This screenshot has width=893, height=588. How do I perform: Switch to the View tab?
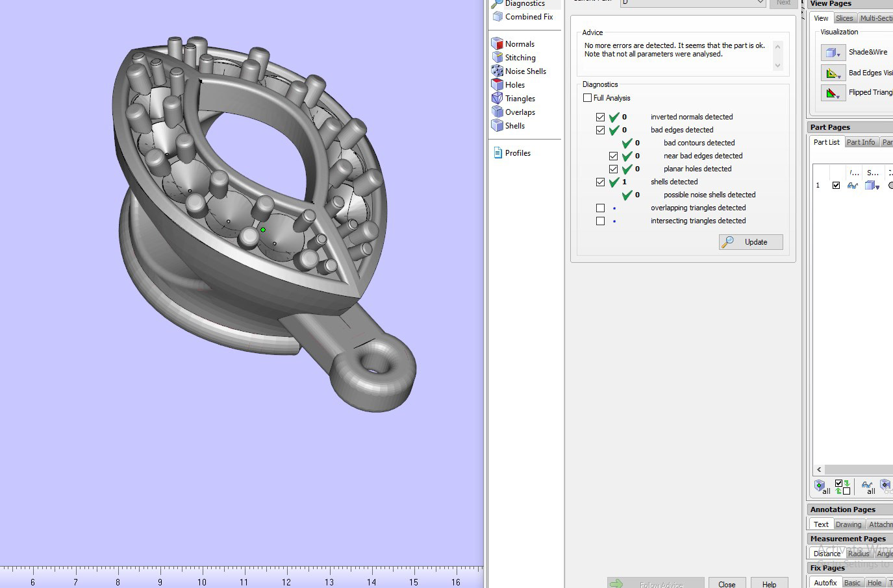coord(821,18)
